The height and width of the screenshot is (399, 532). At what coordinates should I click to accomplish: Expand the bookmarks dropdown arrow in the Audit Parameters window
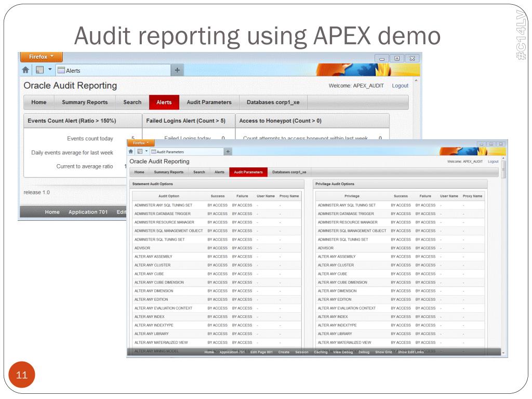[x=146, y=151]
